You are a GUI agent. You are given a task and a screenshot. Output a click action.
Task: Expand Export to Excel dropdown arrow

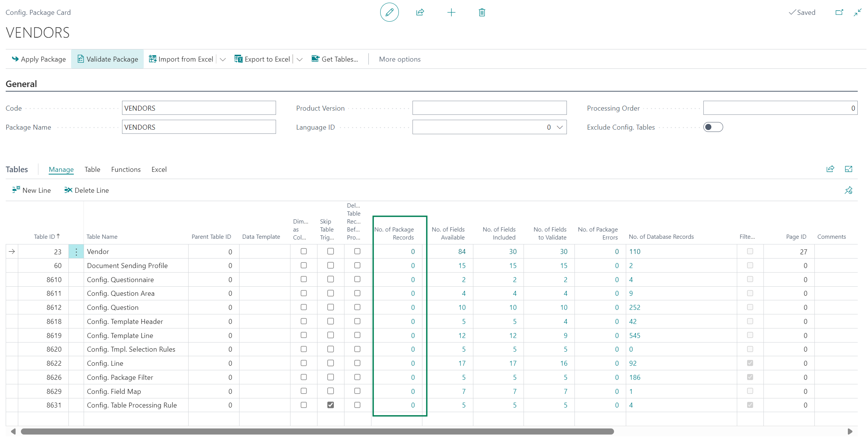coord(300,59)
